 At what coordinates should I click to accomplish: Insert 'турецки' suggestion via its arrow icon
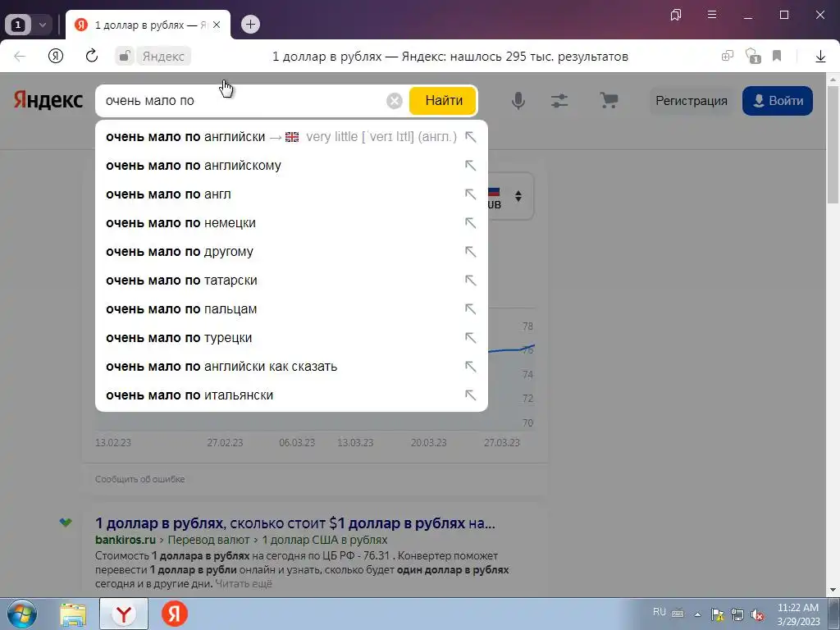tap(470, 338)
